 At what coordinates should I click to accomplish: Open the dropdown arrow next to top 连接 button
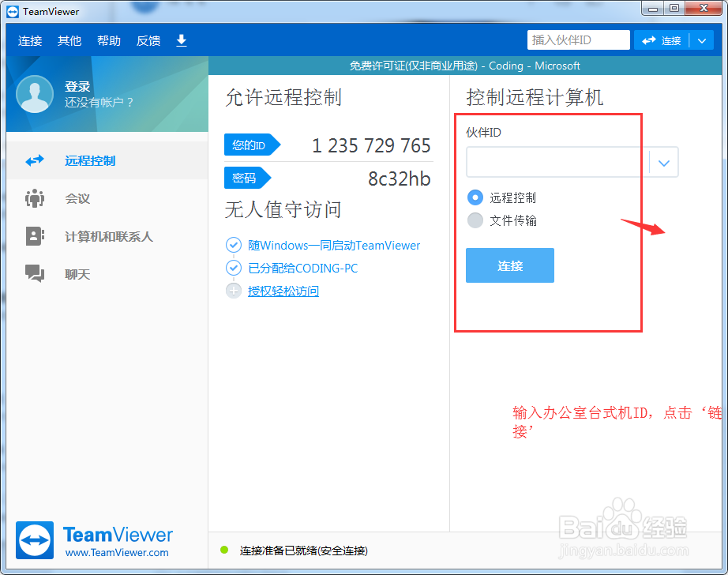[x=702, y=40]
